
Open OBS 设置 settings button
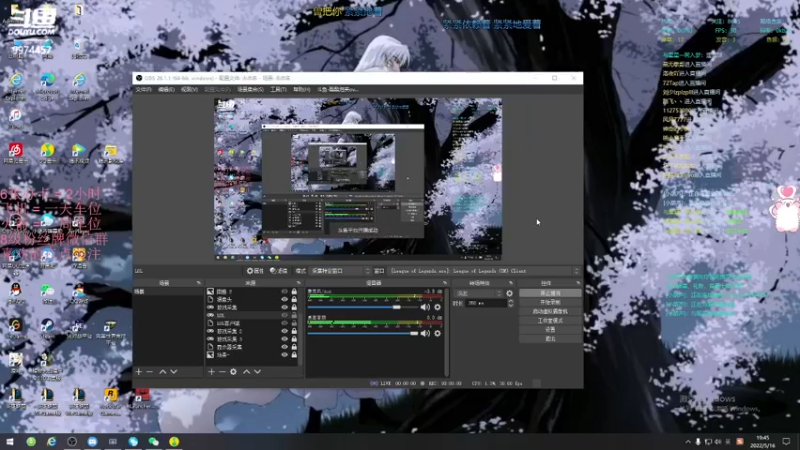550,330
